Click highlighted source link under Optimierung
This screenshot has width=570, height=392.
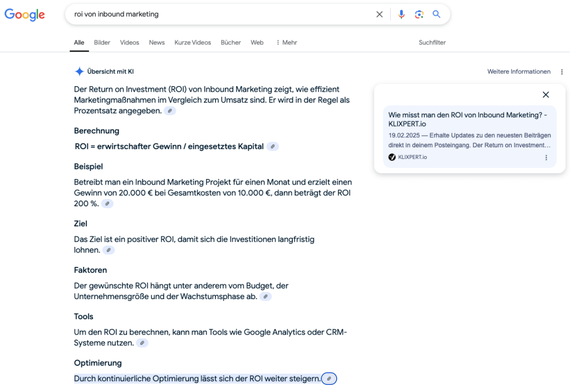pyautogui.click(x=329, y=379)
